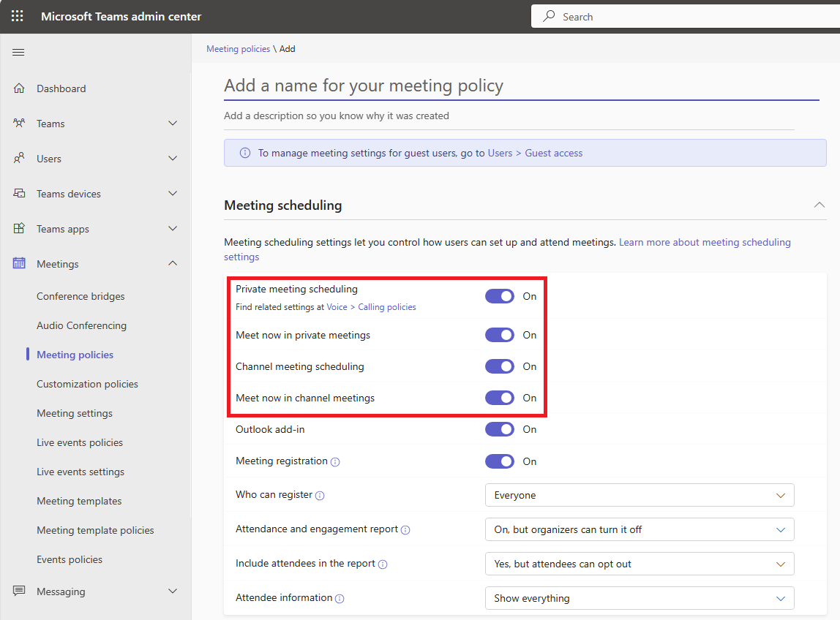Click the Meeting policies breadcrumb link
This screenshot has width=840, height=620.
coord(238,48)
